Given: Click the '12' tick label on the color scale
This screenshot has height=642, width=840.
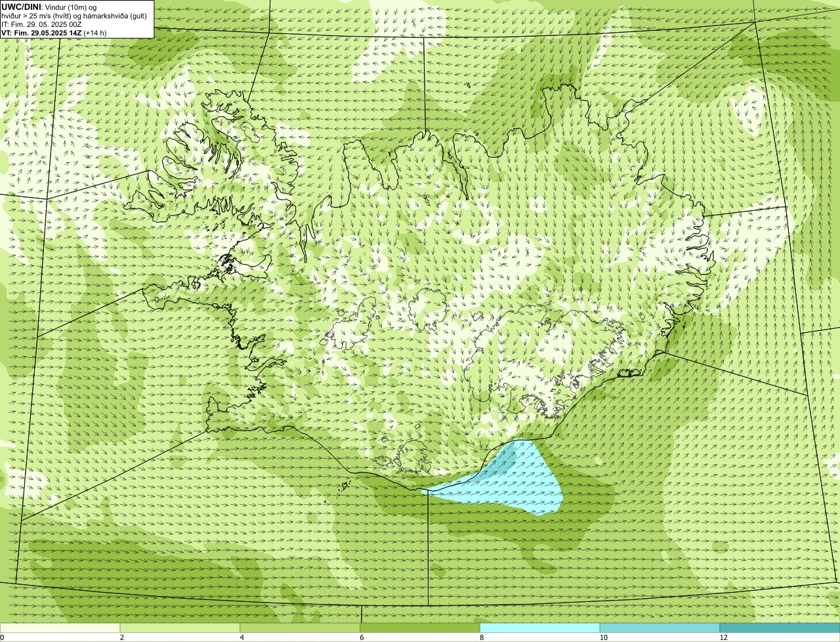Looking at the screenshot, I should coord(723,637).
